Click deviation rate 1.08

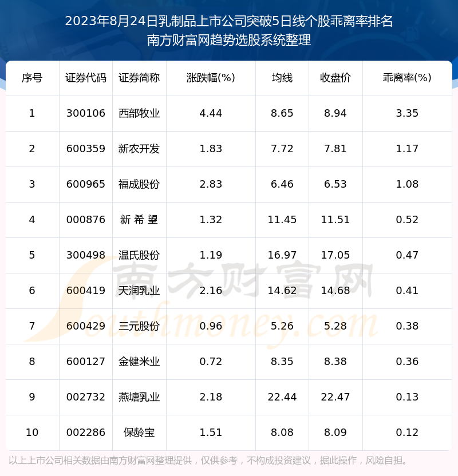407,184
